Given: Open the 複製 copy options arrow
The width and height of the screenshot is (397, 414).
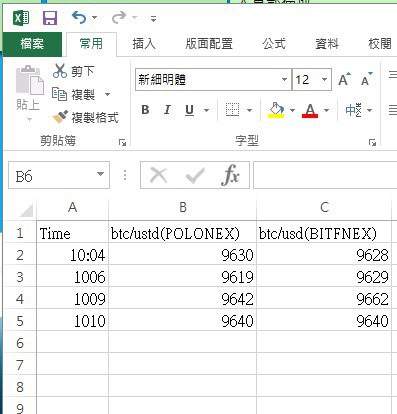Looking at the screenshot, I should pyautogui.click(x=107, y=95).
